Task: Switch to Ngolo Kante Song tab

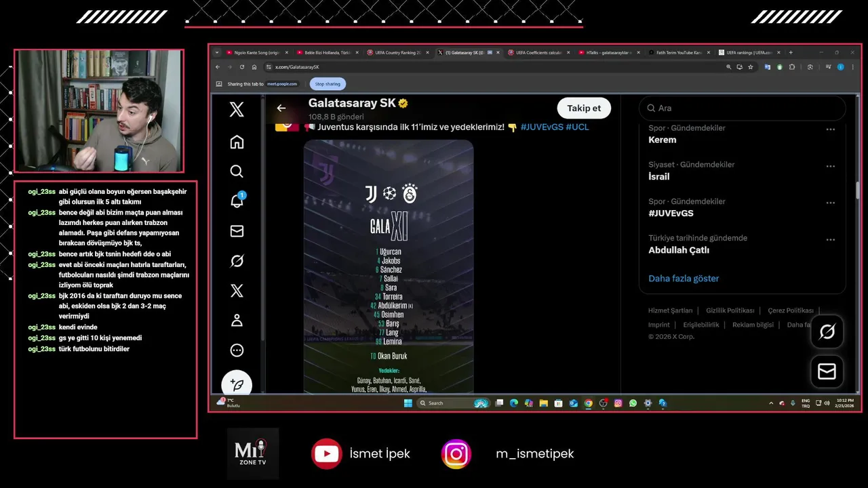Action: pos(256,52)
